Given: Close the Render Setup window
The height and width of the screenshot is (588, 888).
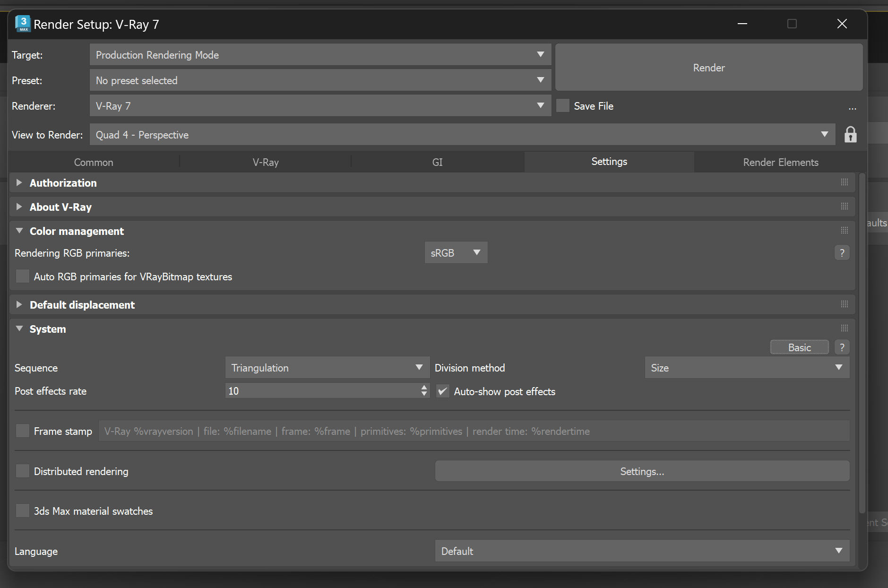Looking at the screenshot, I should click(842, 24).
